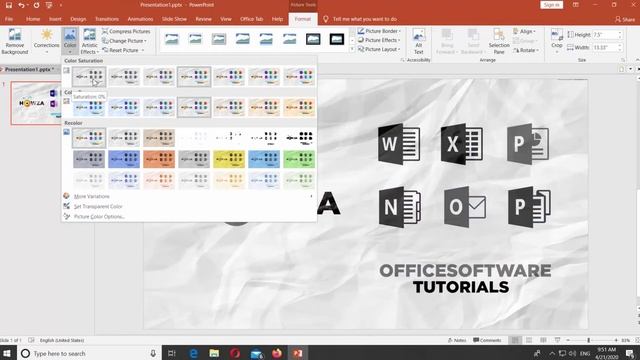Click the Save icon in title bar
The width and height of the screenshot is (640, 360).
(9, 5)
